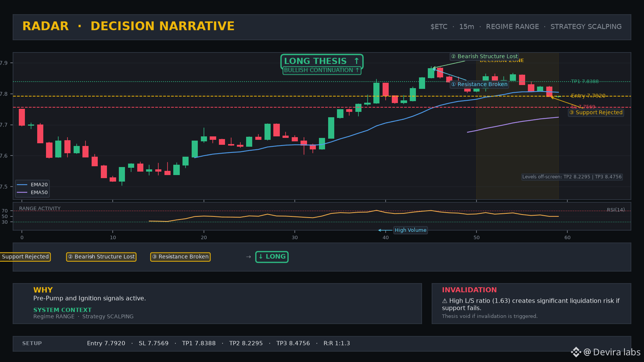Click the TP1 7.8388 level label

[585, 82]
